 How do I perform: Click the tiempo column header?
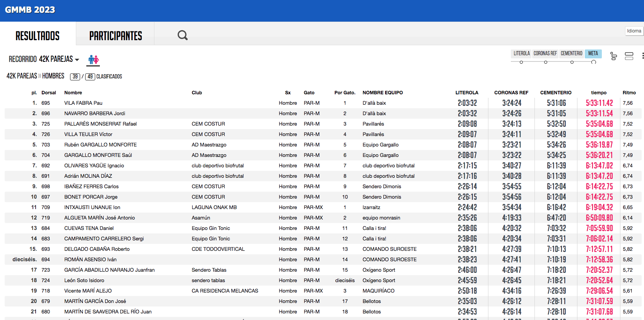598,93
